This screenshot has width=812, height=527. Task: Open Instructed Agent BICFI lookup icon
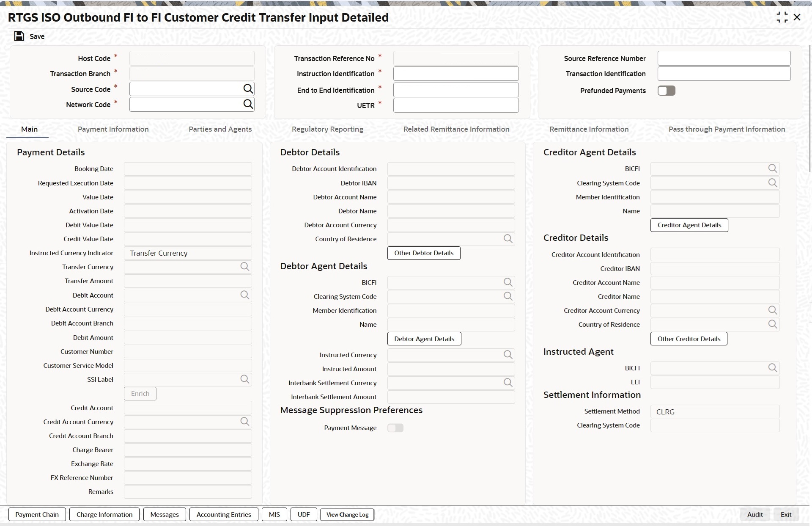point(772,368)
